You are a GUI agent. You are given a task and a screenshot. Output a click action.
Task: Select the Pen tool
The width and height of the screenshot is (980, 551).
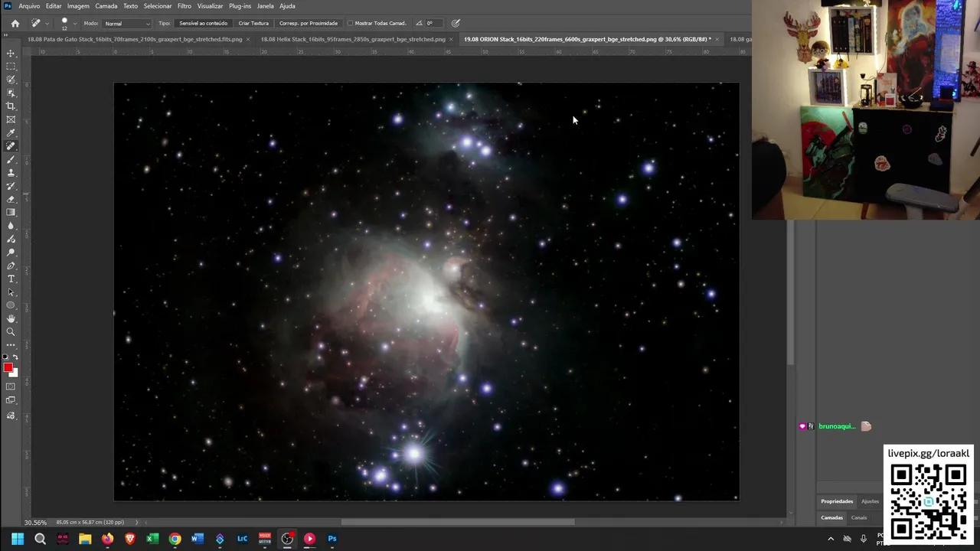(x=11, y=266)
